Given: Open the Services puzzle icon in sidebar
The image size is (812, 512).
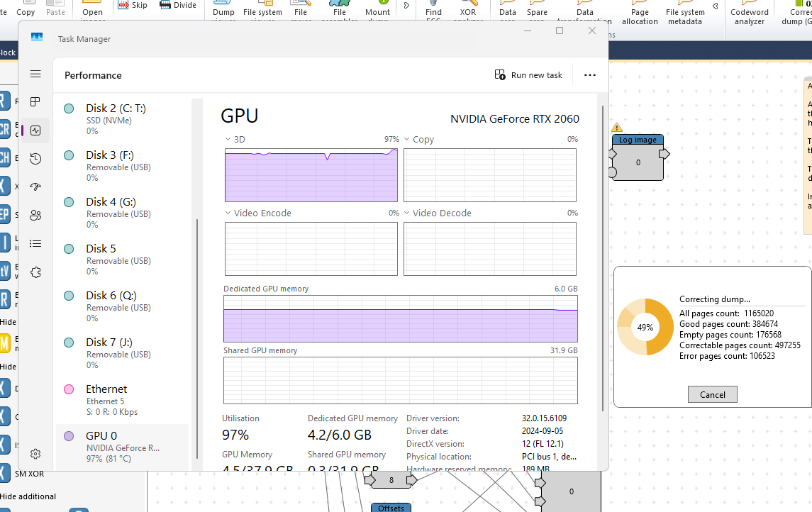Looking at the screenshot, I should tap(35, 272).
